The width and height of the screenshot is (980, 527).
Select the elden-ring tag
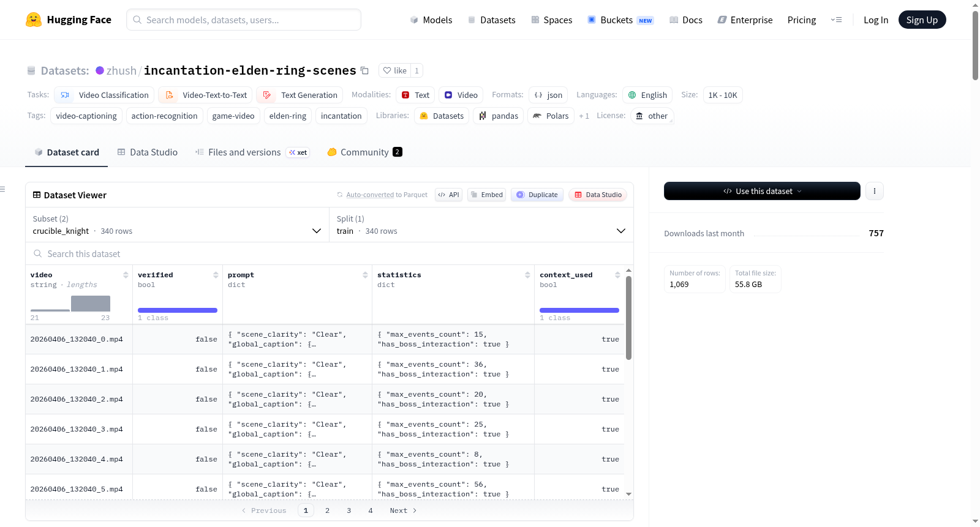pos(288,116)
